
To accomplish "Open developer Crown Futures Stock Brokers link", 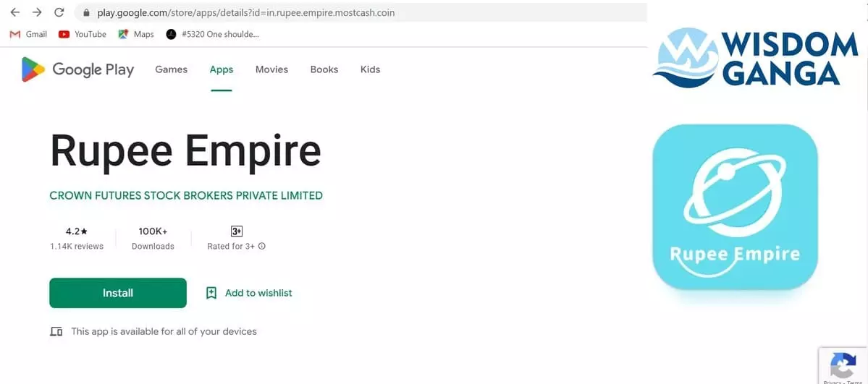I will 186,195.
